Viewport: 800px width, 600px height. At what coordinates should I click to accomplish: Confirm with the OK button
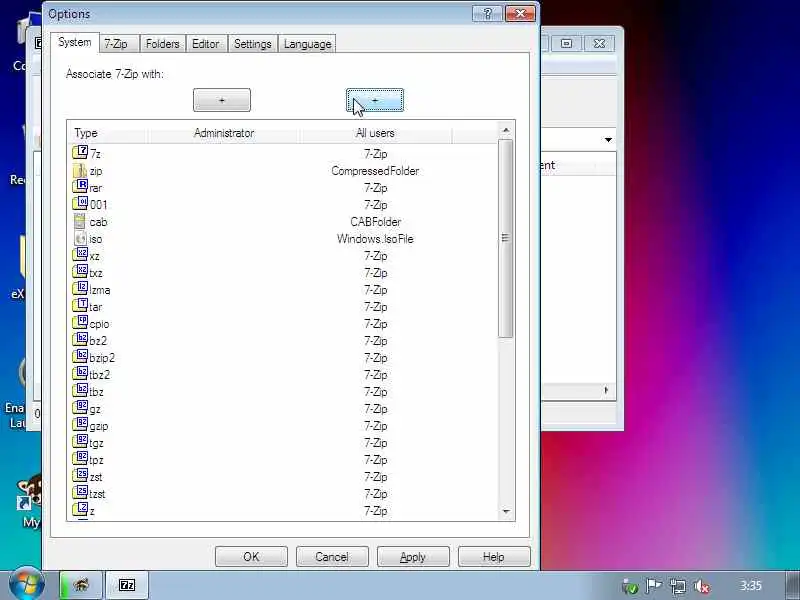[x=251, y=557]
